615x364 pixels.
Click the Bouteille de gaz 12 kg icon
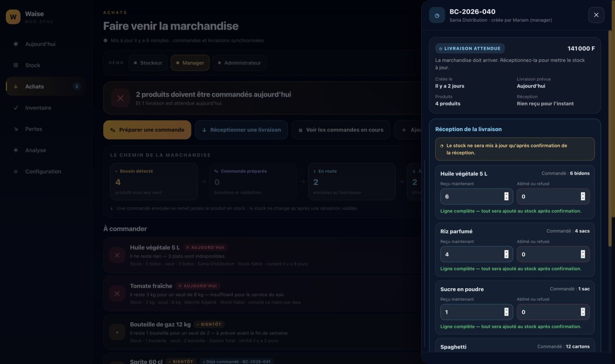[x=117, y=332]
